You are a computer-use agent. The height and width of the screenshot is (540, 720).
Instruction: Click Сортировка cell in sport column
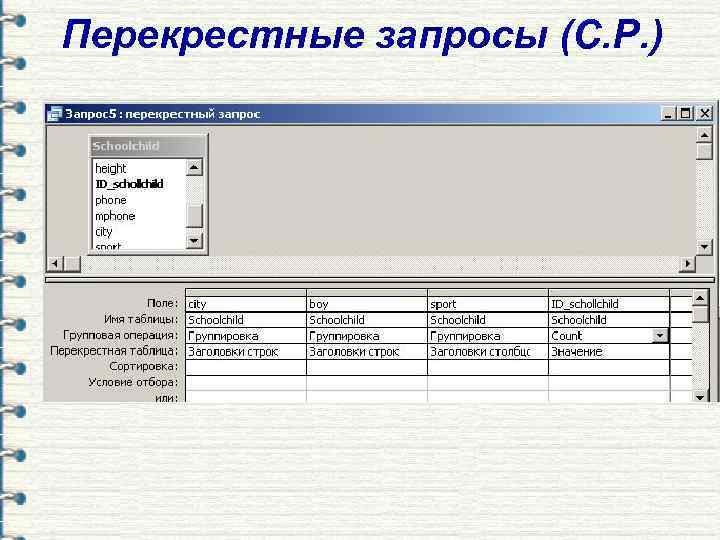(488, 367)
